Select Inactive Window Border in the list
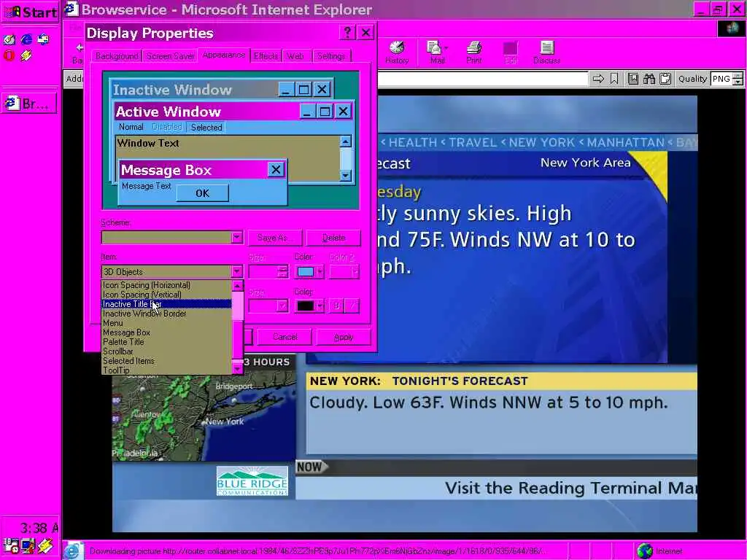 pos(167,314)
